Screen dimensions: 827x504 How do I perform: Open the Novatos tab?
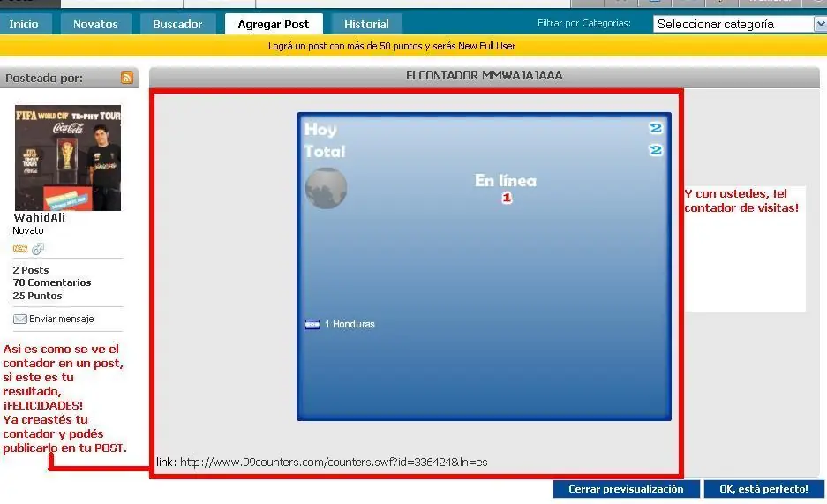[95, 24]
